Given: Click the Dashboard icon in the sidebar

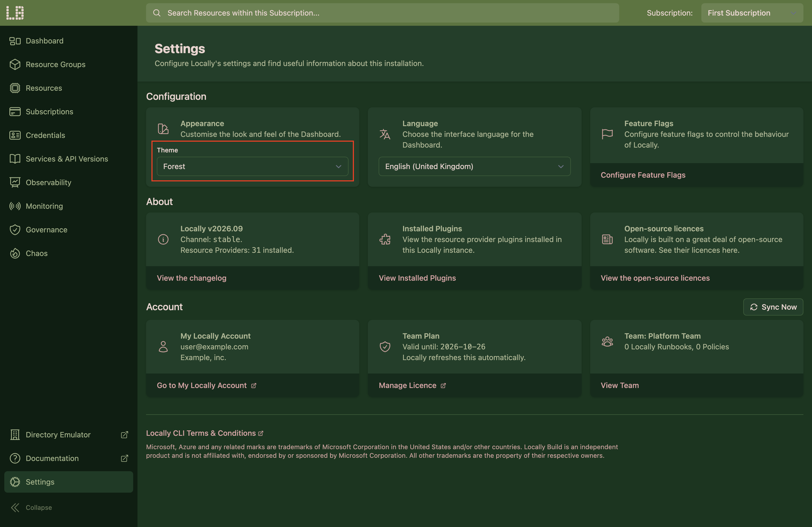Looking at the screenshot, I should (15, 41).
